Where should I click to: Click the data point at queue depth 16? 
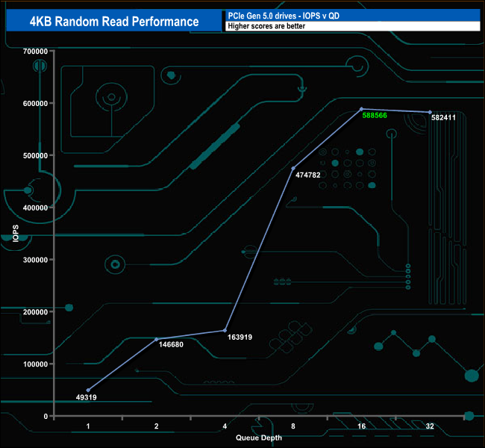pyautogui.click(x=362, y=109)
